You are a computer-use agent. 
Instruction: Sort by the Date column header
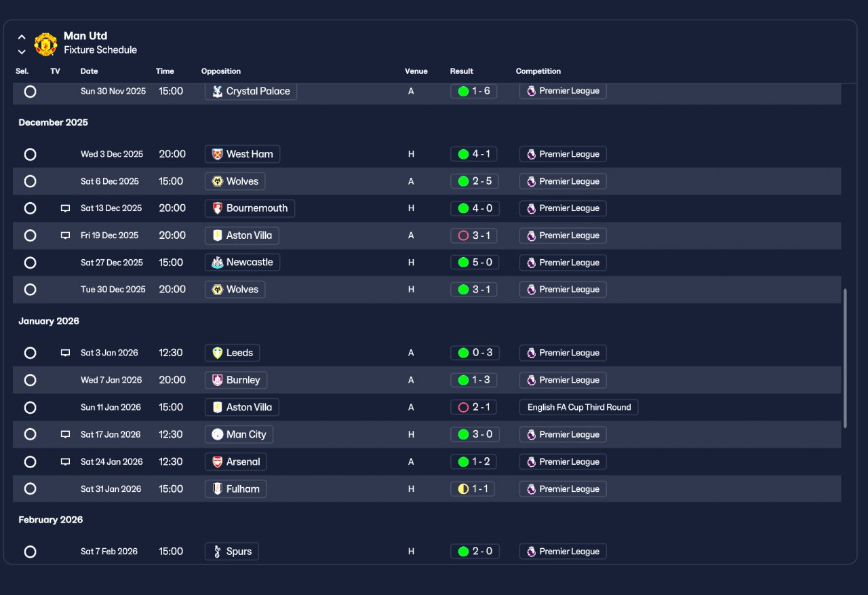(89, 71)
